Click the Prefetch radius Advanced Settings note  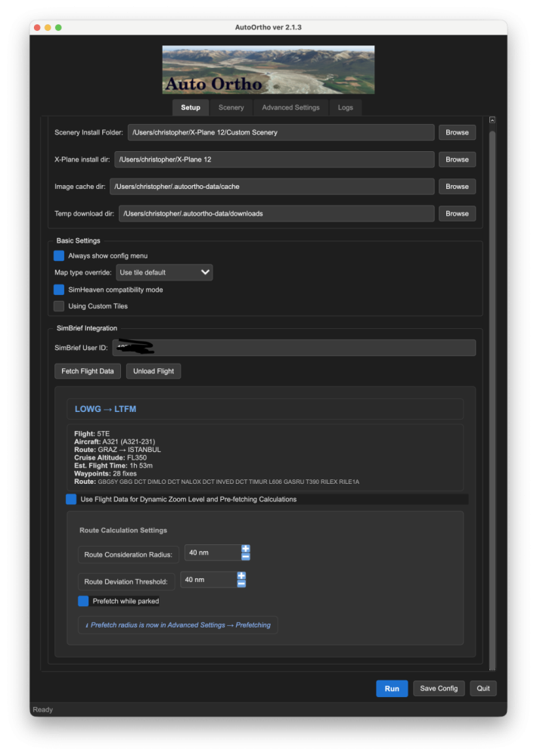point(178,625)
